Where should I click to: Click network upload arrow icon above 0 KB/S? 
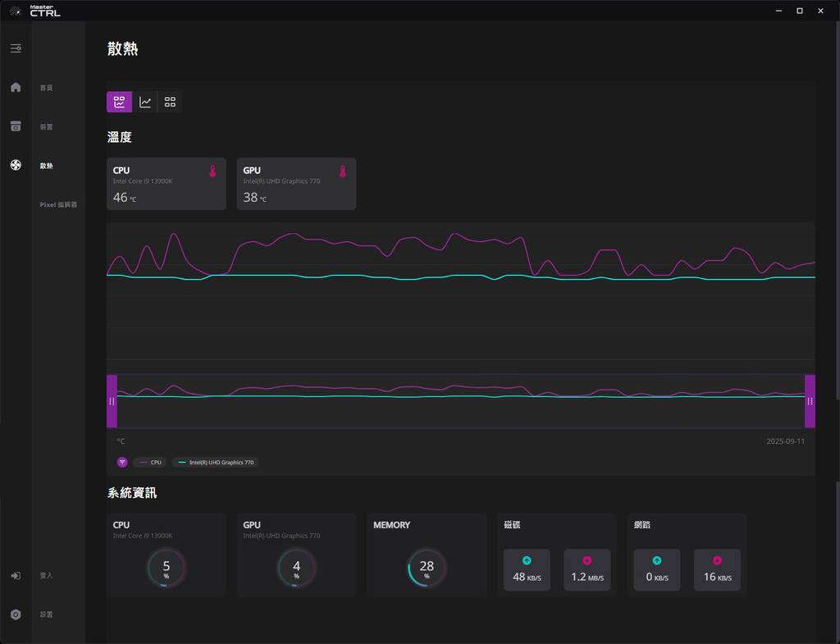point(657,560)
